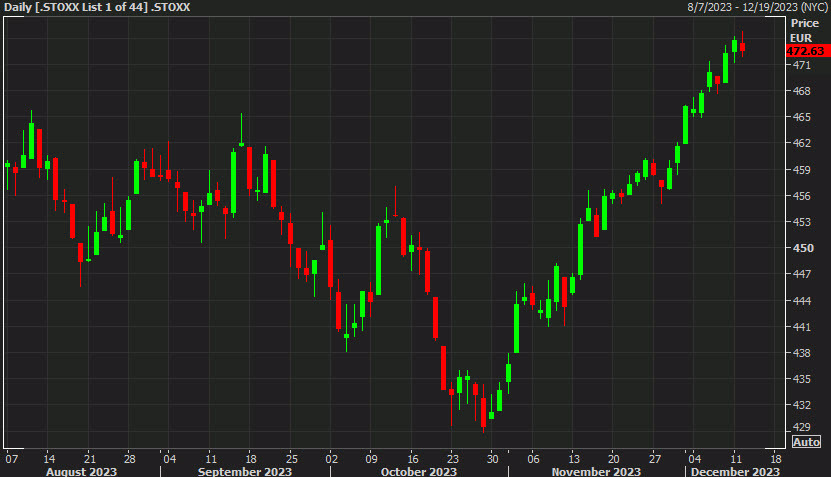Click the 'Price' axis heading
The height and width of the screenshot is (477, 831).
tap(805, 23)
